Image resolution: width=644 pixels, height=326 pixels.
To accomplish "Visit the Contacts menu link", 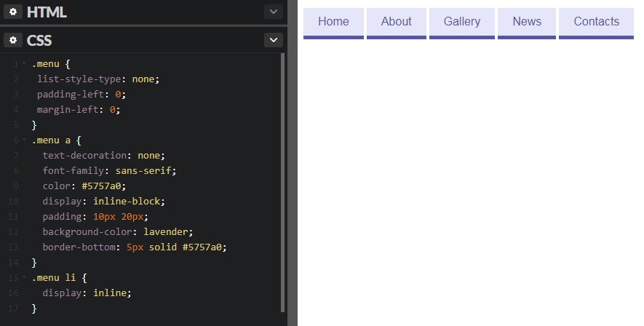I will [596, 22].
